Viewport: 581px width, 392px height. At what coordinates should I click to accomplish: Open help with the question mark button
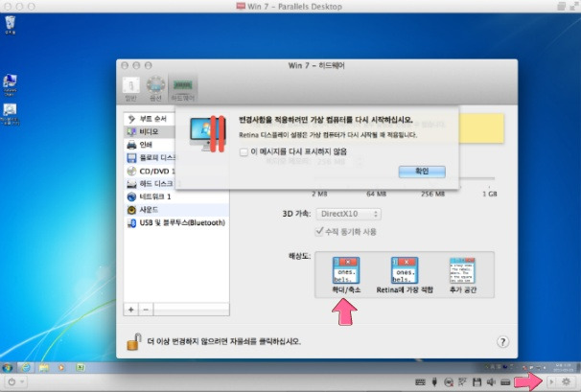click(x=502, y=341)
